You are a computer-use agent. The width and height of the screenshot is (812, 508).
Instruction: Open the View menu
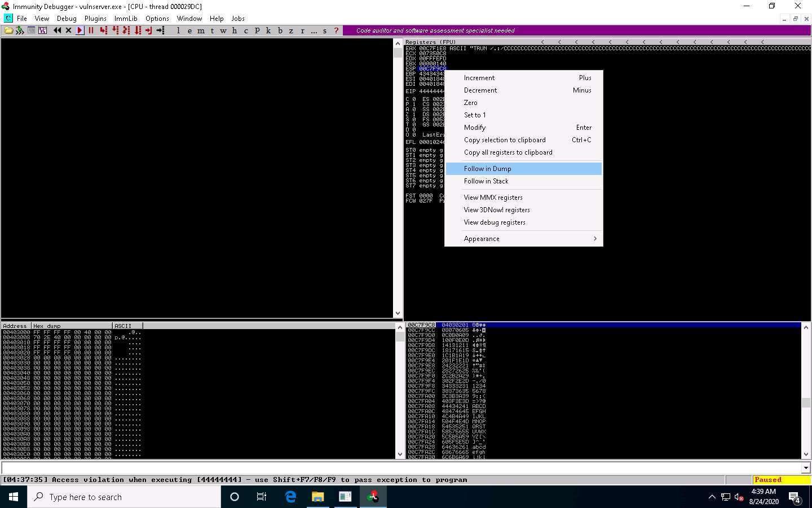pos(42,19)
